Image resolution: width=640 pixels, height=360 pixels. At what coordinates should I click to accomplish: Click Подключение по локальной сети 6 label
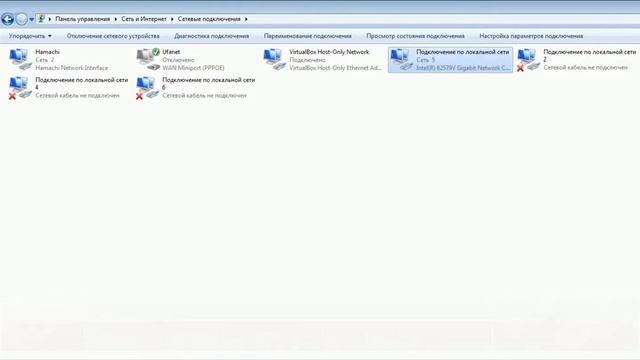point(209,83)
